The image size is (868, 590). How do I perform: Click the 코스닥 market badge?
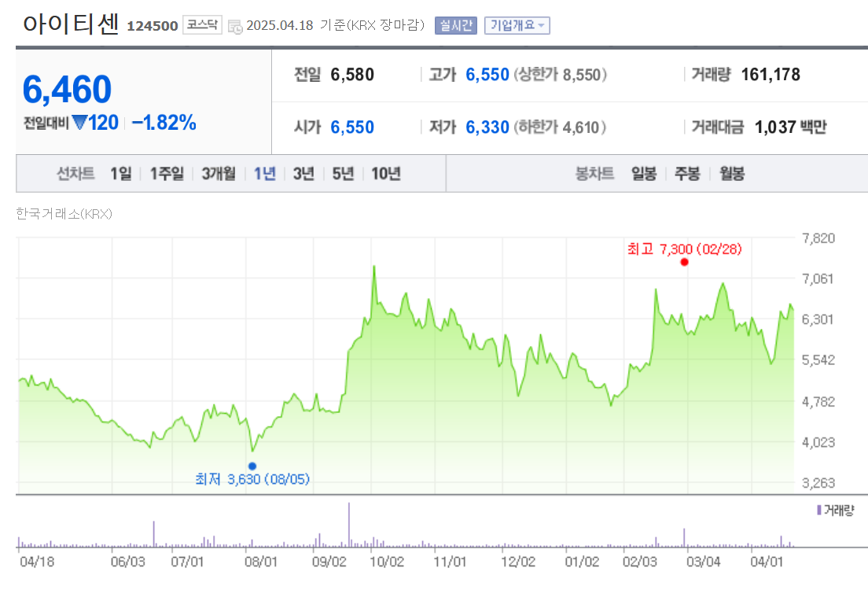pyautogui.click(x=201, y=24)
